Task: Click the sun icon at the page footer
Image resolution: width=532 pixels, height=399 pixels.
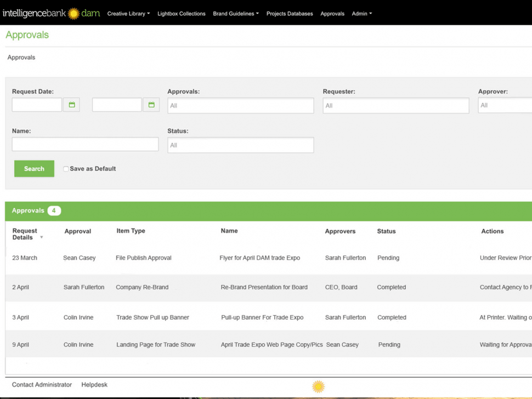Action: tap(318, 386)
